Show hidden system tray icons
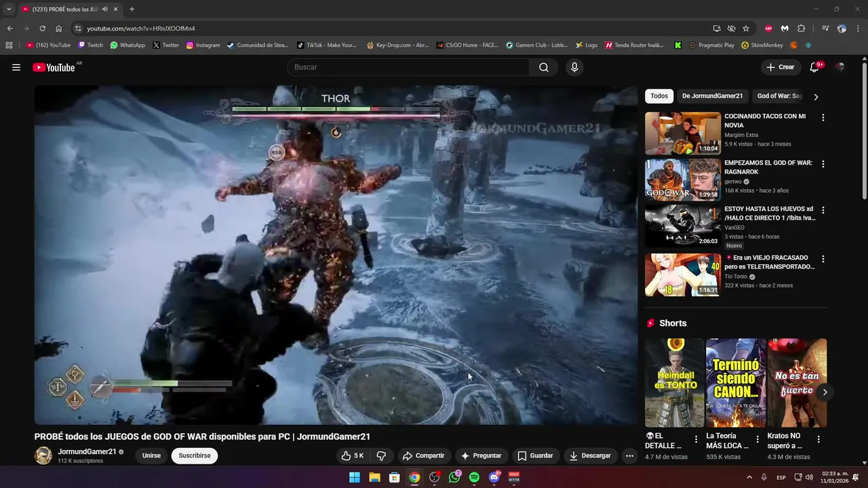 click(x=749, y=477)
